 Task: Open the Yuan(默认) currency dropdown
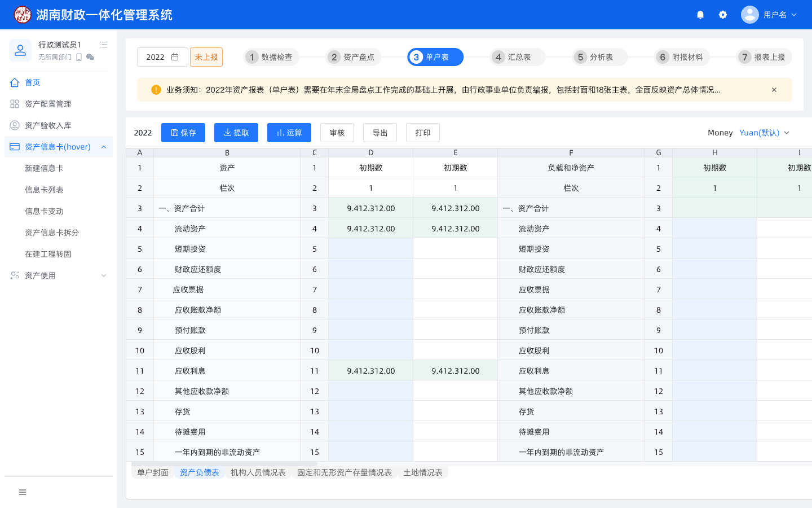click(764, 133)
